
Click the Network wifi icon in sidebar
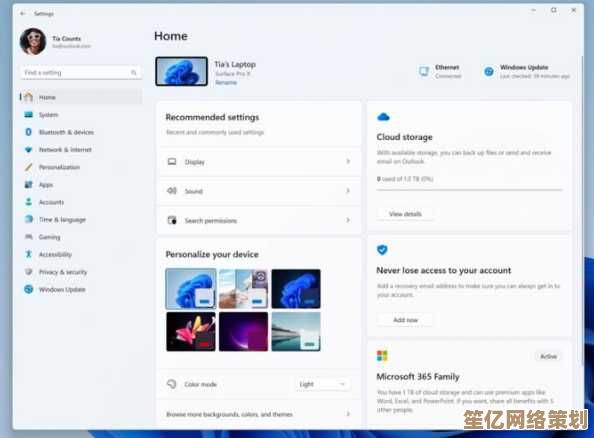click(x=28, y=149)
